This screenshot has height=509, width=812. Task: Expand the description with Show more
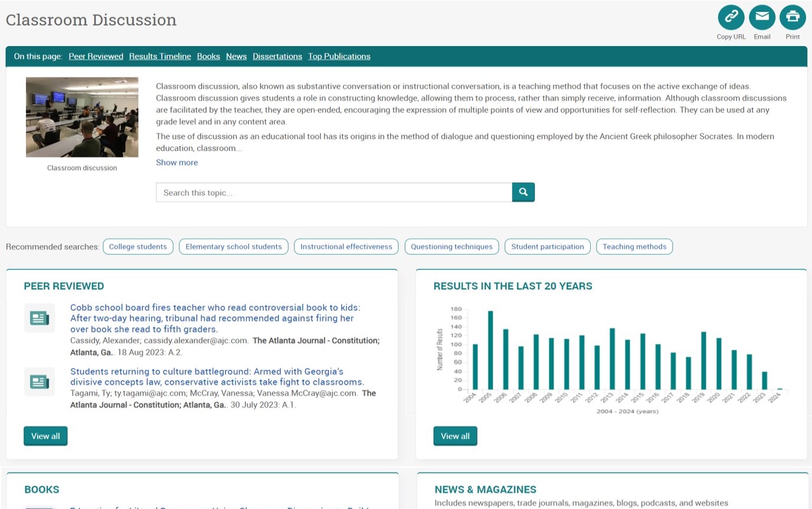pyautogui.click(x=176, y=162)
